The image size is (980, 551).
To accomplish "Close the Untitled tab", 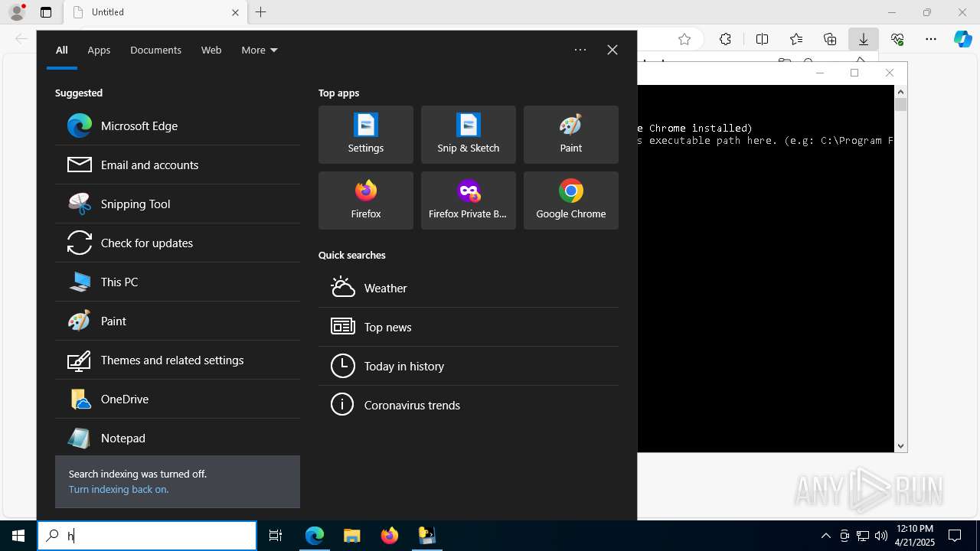I will [235, 12].
